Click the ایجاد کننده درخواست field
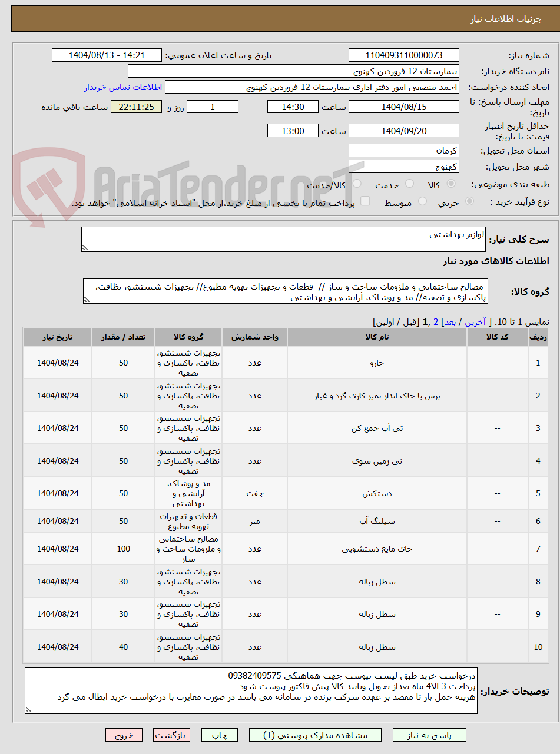560x754 pixels. point(312,87)
